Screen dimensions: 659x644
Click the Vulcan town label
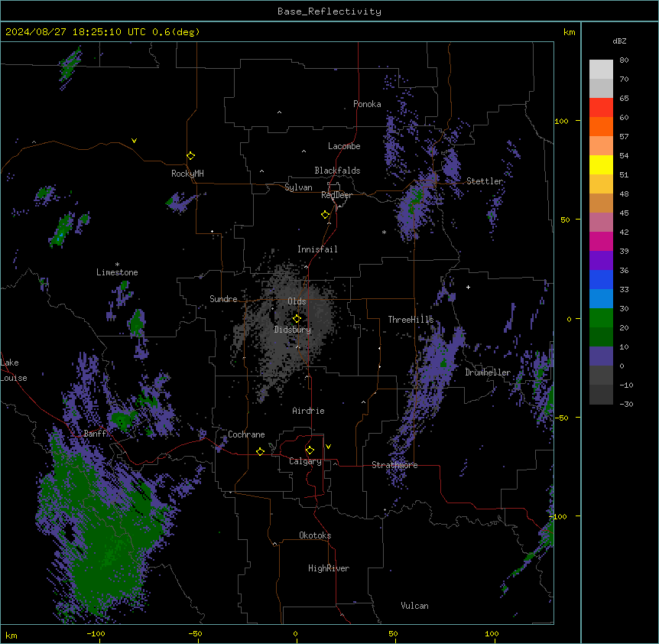coord(414,606)
